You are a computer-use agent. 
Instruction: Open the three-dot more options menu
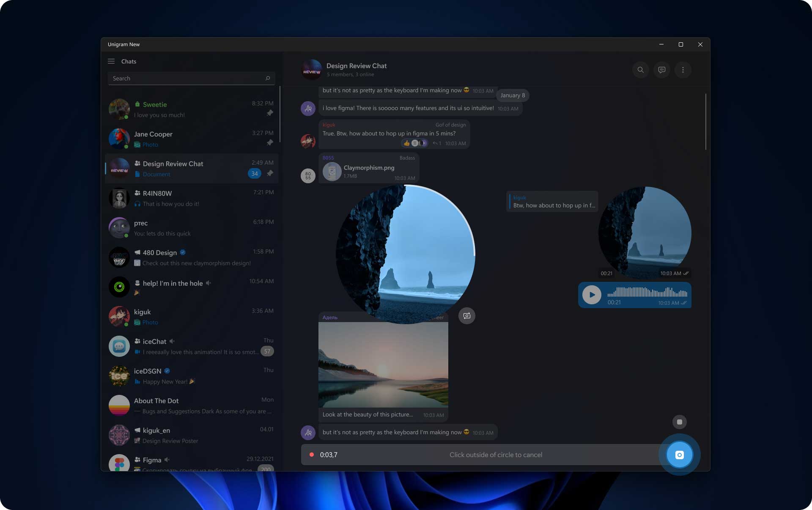(683, 70)
